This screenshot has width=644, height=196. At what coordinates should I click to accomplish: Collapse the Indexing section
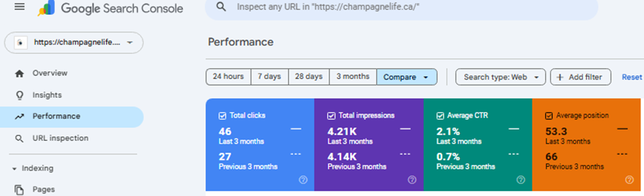[x=14, y=169]
